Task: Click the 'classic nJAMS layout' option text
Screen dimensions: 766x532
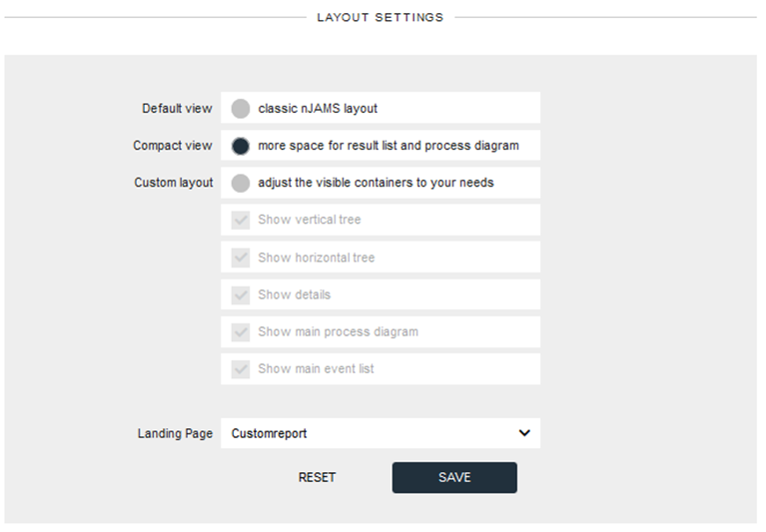Action: coord(318,109)
